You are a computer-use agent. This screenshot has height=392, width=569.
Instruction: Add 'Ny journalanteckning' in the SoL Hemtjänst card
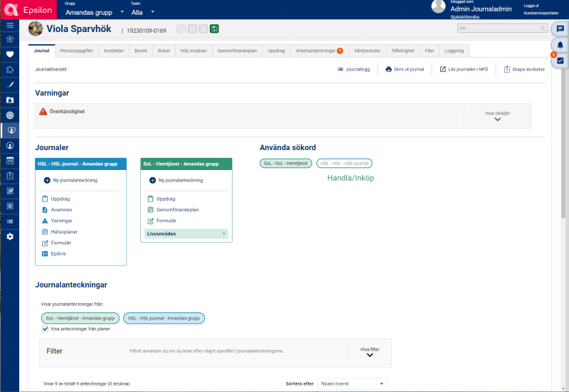(176, 181)
